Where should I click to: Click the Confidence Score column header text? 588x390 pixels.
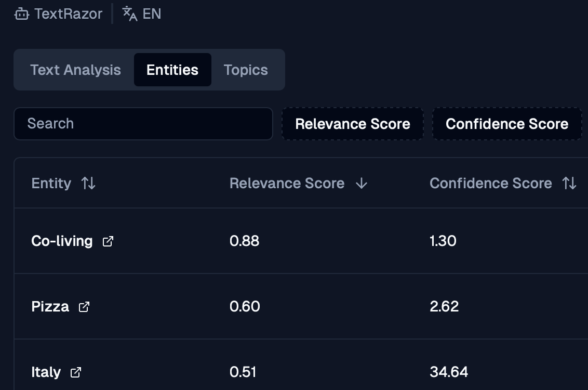(x=490, y=183)
